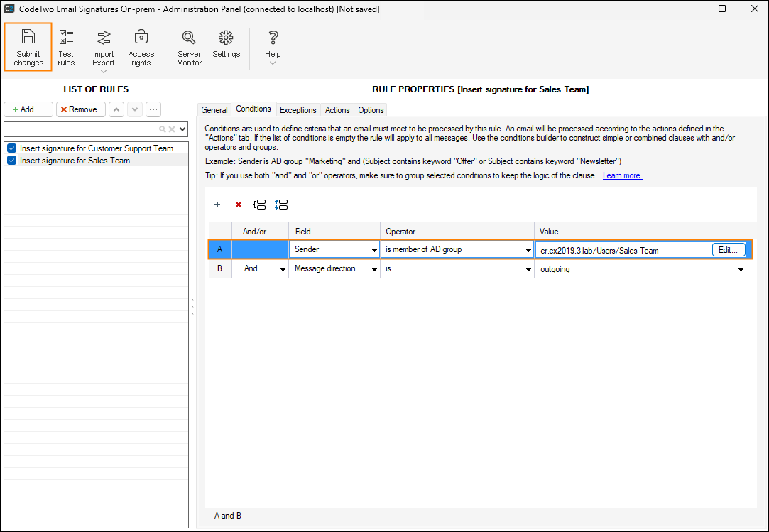Switch to the Exceptions tab
769x532 pixels.
pyautogui.click(x=298, y=110)
